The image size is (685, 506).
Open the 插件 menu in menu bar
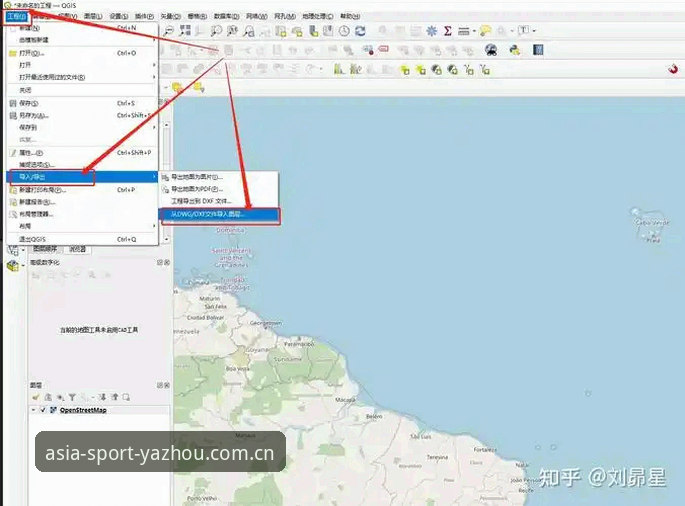pos(144,16)
